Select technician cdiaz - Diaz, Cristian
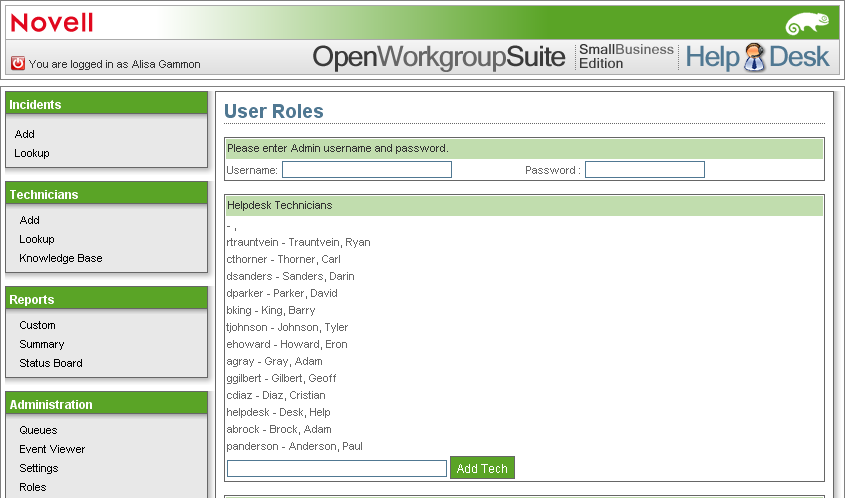Image resolution: width=845 pixels, height=498 pixels. coord(276,395)
